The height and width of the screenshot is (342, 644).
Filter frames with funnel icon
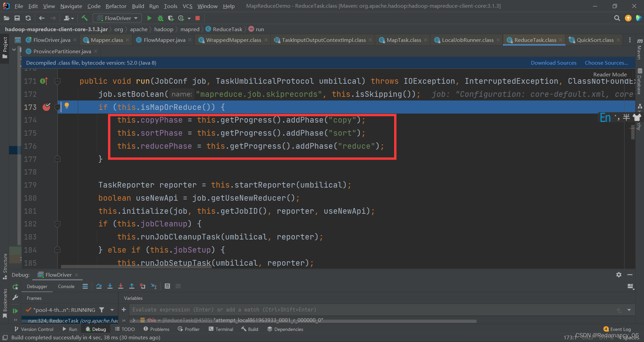coord(102,310)
